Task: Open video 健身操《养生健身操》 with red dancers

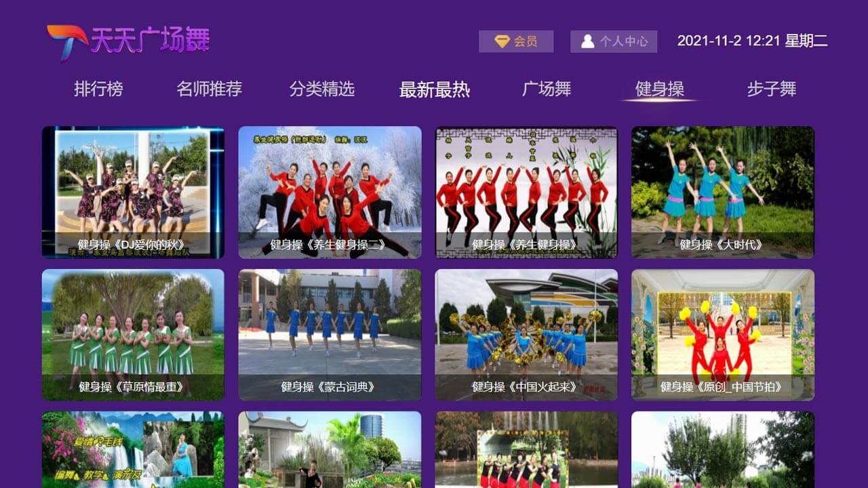Action: [526, 192]
